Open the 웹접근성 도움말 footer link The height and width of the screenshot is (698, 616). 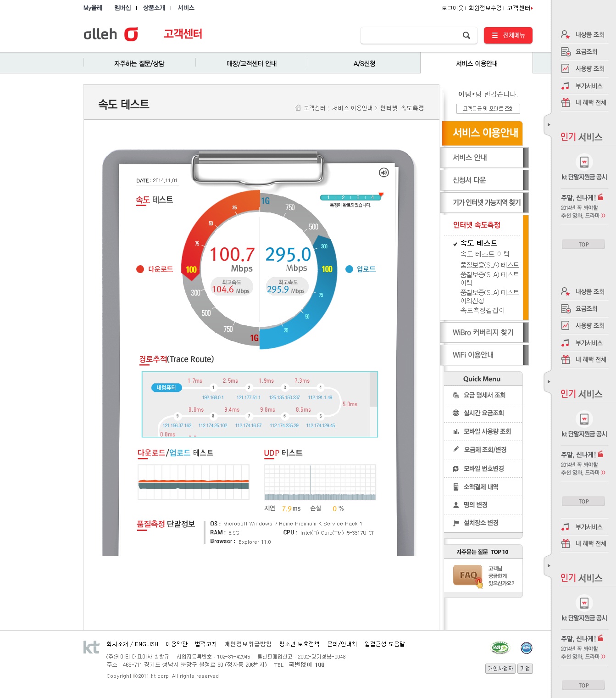[x=385, y=644]
